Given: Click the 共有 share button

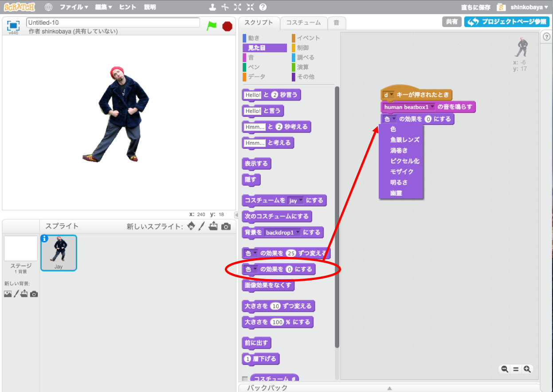Looking at the screenshot, I should click(451, 22).
